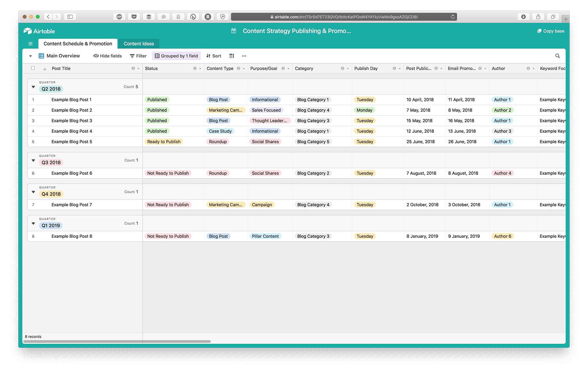Select the cell "Case Study"

[226, 131]
